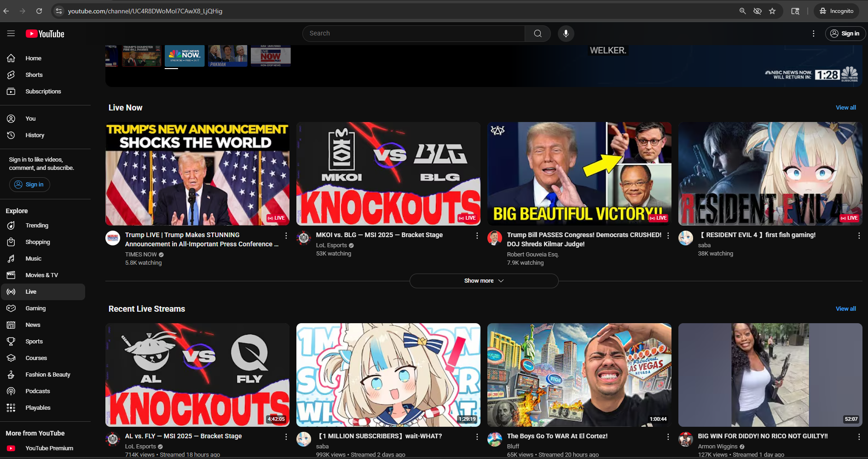Open Robert Gouveia Esq. channel
868x459 pixels.
(x=532, y=255)
